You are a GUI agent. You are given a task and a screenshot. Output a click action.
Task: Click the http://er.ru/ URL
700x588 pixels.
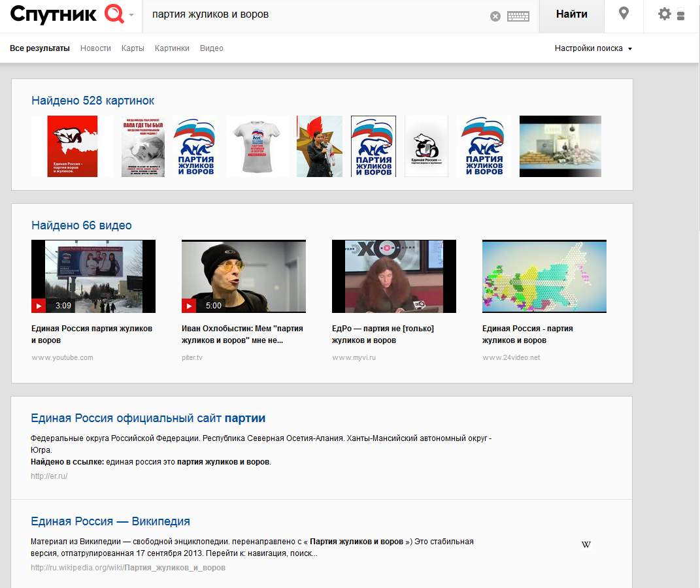[49, 476]
